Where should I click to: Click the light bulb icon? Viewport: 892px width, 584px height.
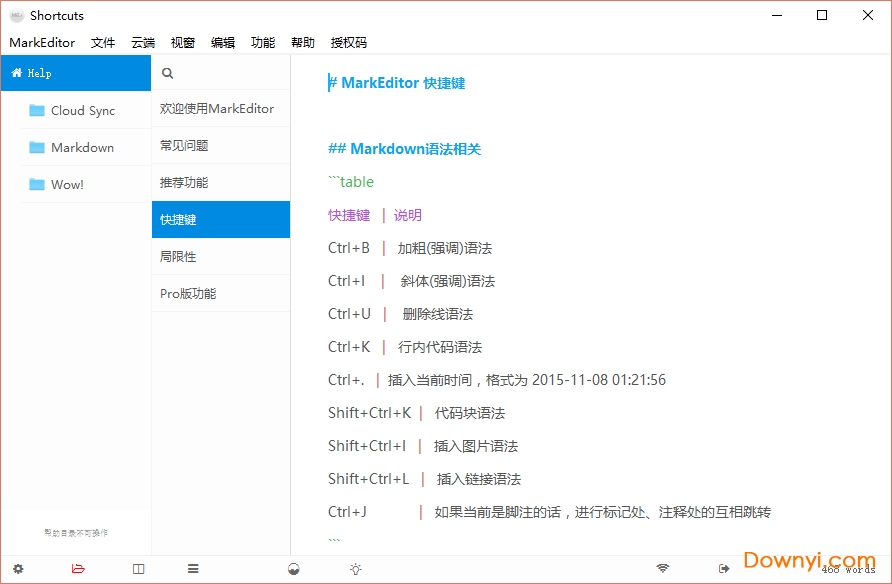[355, 569]
